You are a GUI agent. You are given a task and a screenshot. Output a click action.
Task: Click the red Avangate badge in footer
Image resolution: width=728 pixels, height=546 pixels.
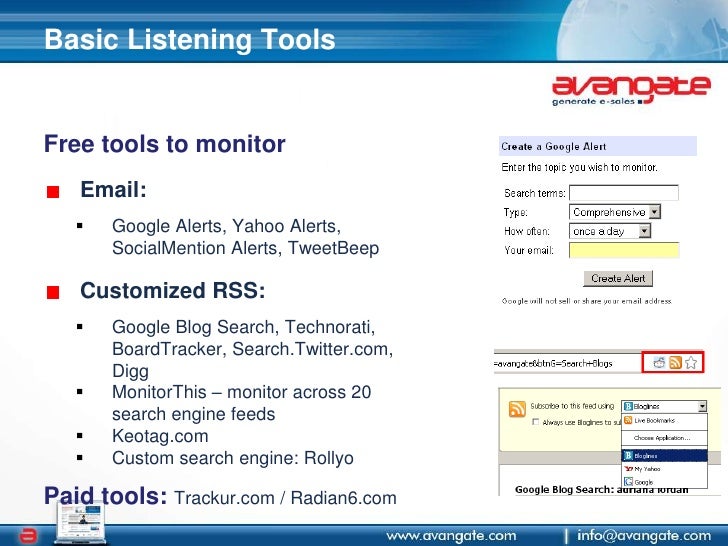point(27,536)
